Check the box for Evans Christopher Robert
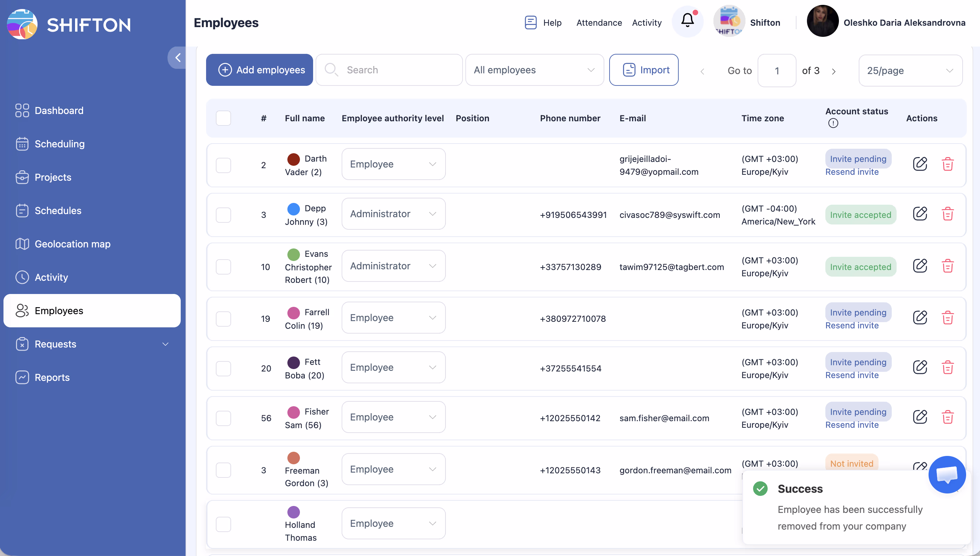 pyautogui.click(x=223, y=267)
